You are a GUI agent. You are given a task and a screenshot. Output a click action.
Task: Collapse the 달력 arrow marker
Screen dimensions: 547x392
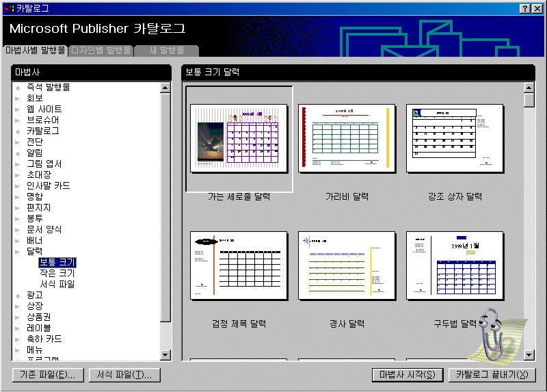tap(18, 252)
